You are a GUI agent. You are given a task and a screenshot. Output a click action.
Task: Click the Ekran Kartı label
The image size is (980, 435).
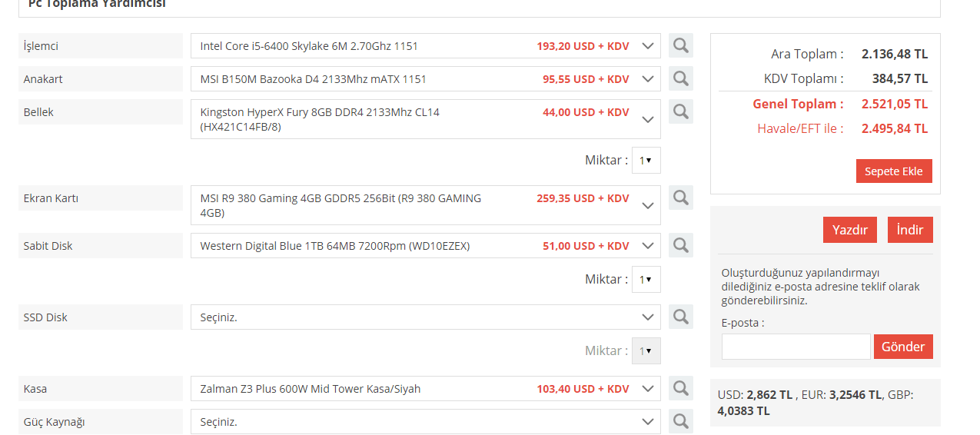[51, 198]
